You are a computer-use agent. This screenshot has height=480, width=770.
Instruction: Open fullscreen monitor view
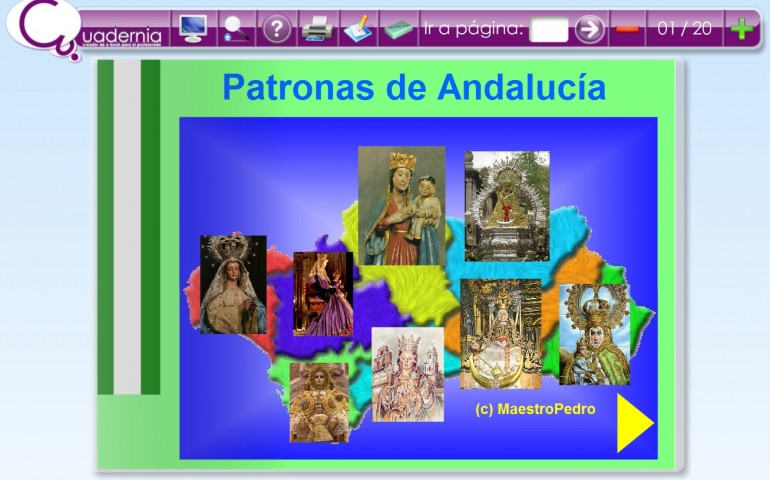(x=192, y=28)
